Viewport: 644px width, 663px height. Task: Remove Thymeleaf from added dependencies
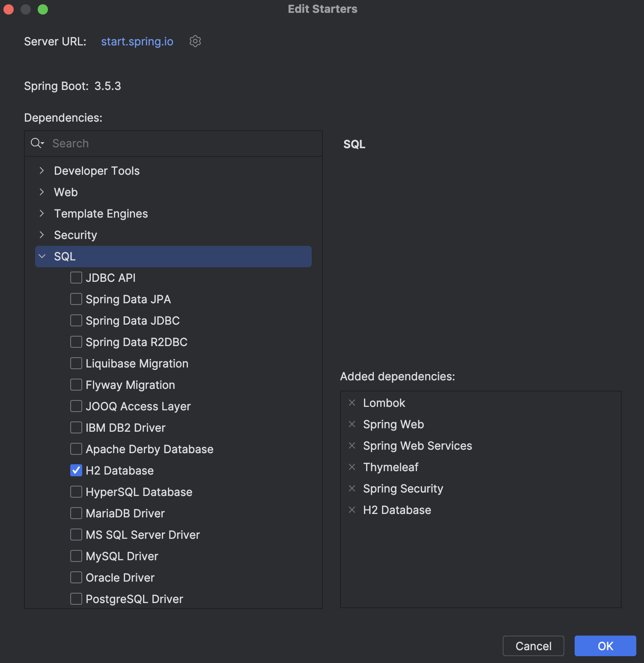(352, 467)
